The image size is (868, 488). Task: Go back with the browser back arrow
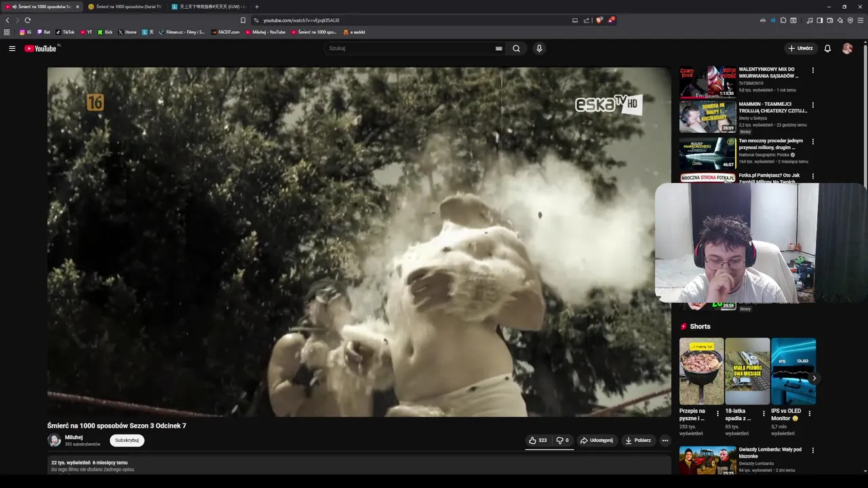tap(7, 20)
